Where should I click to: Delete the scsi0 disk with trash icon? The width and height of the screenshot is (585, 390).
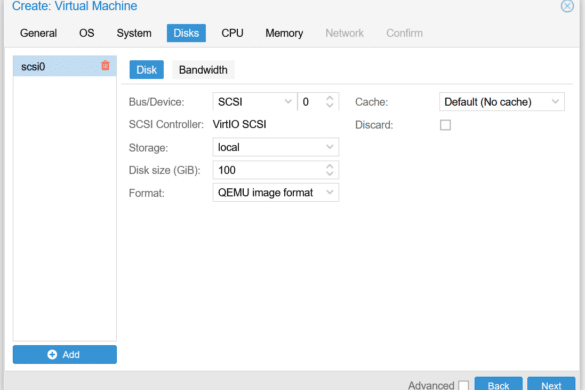coord(105,66)
